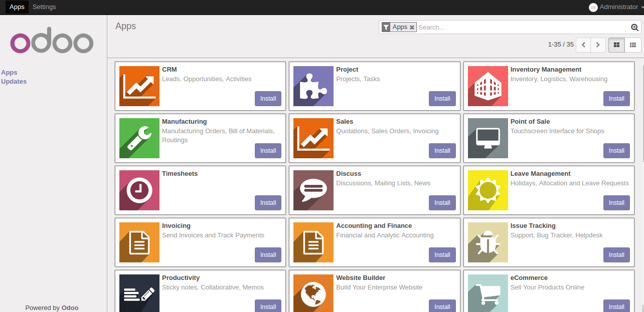Select Updates in the left sidebar
The width and height of the screenshot is (644, 312).
click(x=14, y=82)
